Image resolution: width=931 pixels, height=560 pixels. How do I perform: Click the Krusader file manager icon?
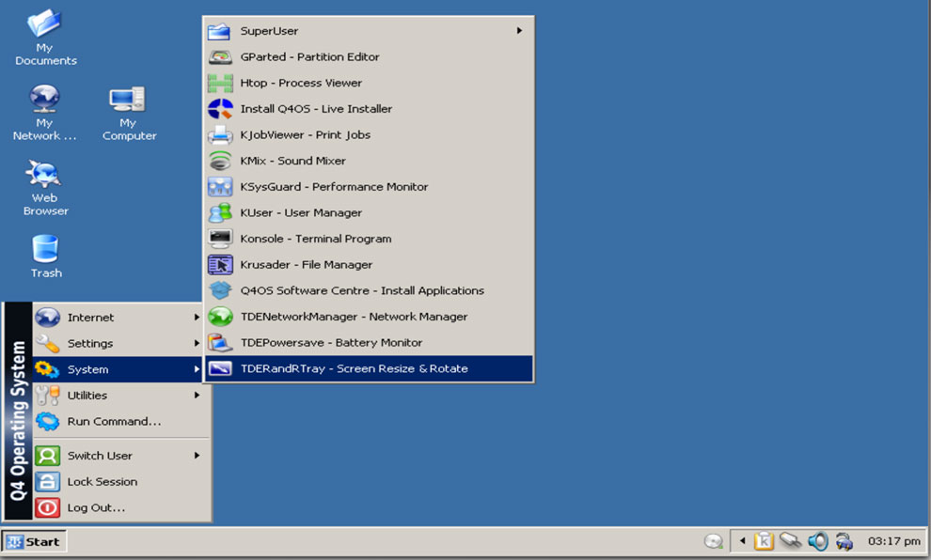pyautogui.click(x=220, y=265)
